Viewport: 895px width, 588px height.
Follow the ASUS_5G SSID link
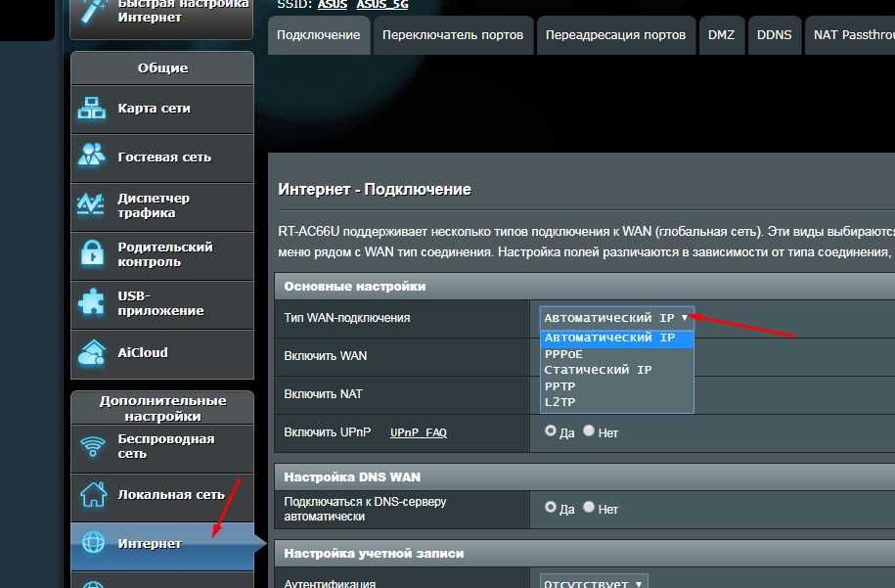pos(382,5)
